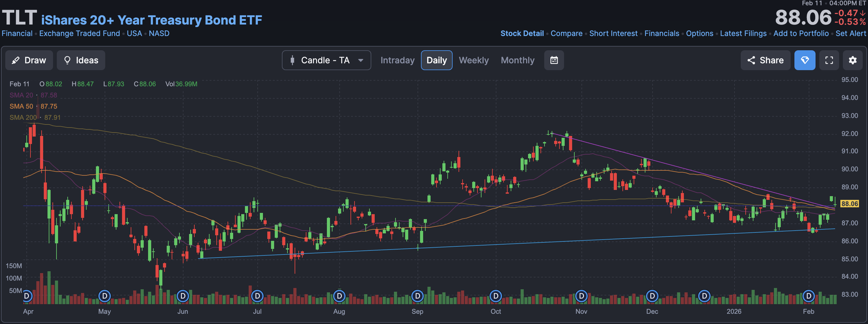The image size is (868, 324).
Task: Open chart settings gear
Action: [x=852, y=60]
